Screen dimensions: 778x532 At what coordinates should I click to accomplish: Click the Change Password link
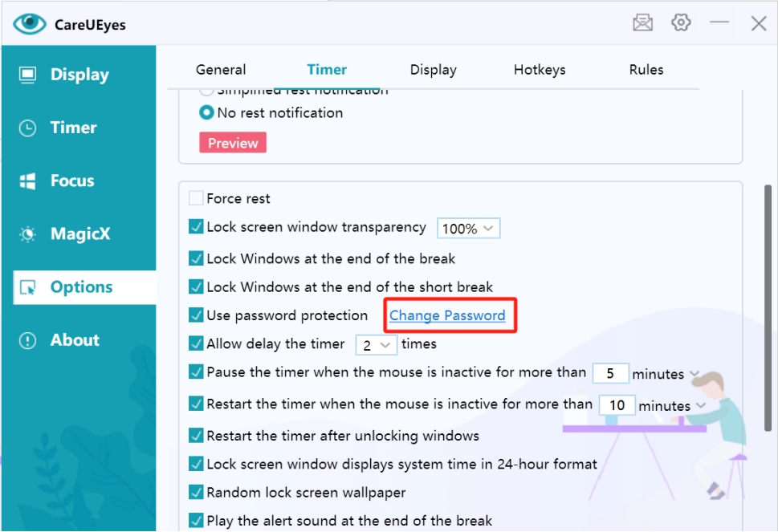pyautogui.click(x=447, y=315)
